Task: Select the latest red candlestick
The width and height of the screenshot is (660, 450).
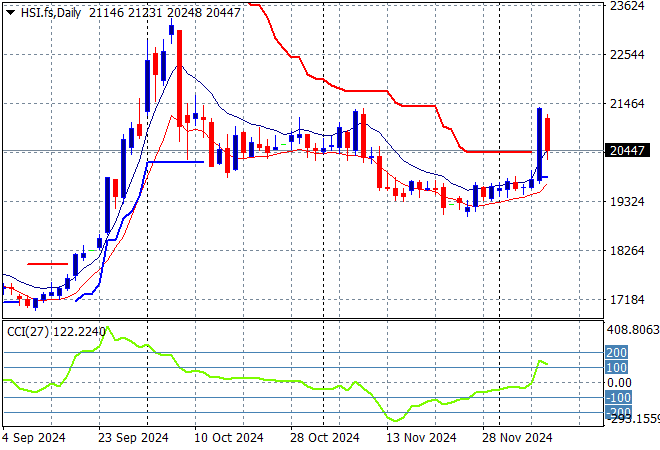Action: 548,134
